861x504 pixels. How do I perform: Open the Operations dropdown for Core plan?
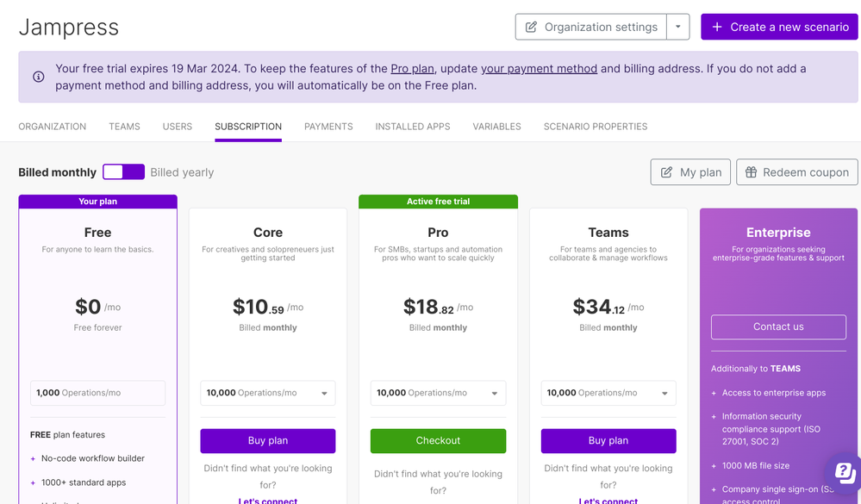click(325, 393)
